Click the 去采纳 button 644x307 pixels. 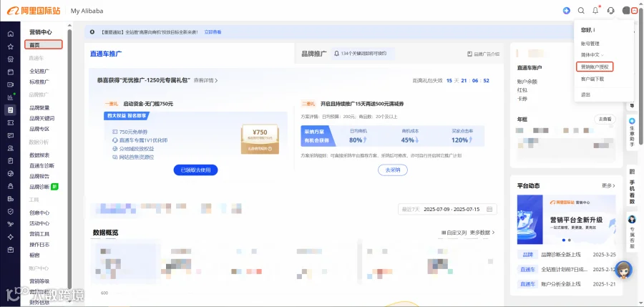393,170
